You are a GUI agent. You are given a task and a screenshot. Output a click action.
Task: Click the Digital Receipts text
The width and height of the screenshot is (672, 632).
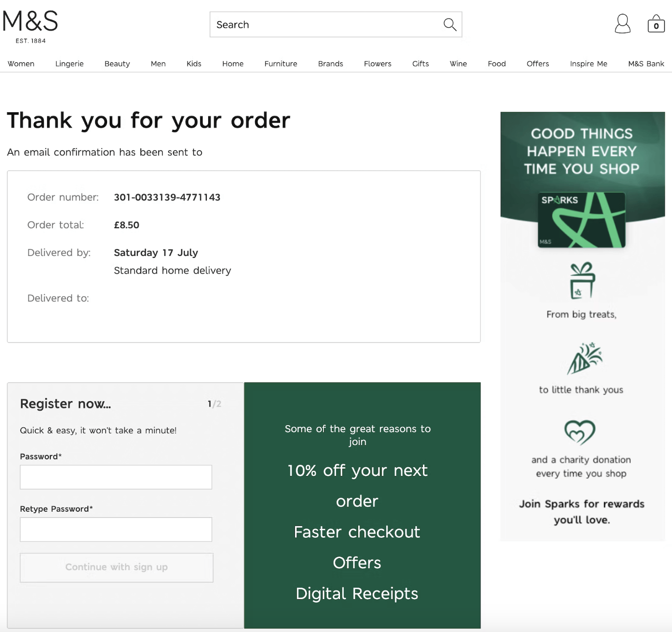tap(357, 594)
